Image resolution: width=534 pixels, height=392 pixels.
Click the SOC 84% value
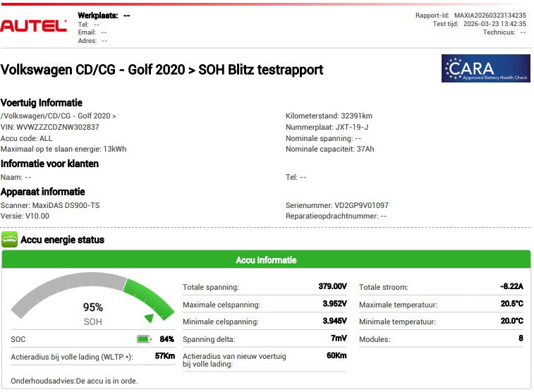(x=167, y=339)
